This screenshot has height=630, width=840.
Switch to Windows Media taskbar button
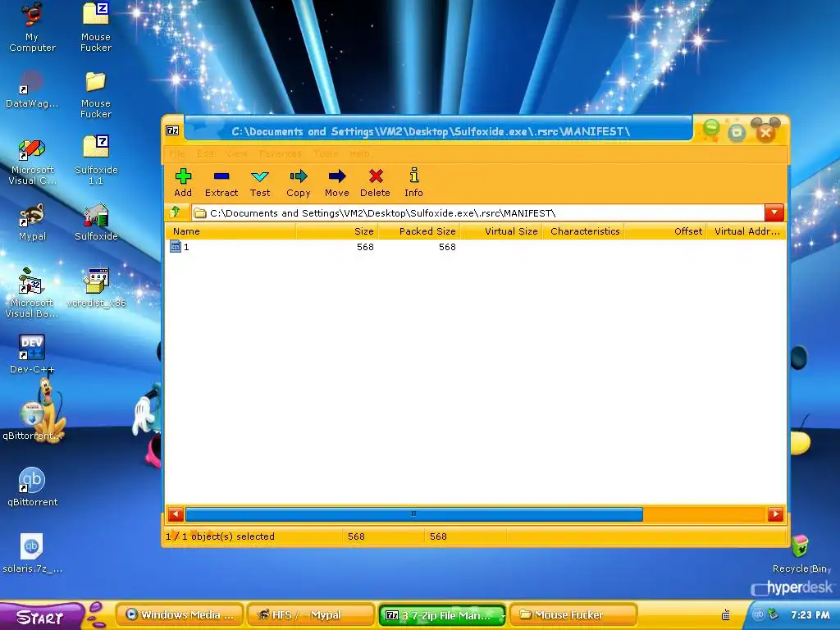[x=180, y=615]
